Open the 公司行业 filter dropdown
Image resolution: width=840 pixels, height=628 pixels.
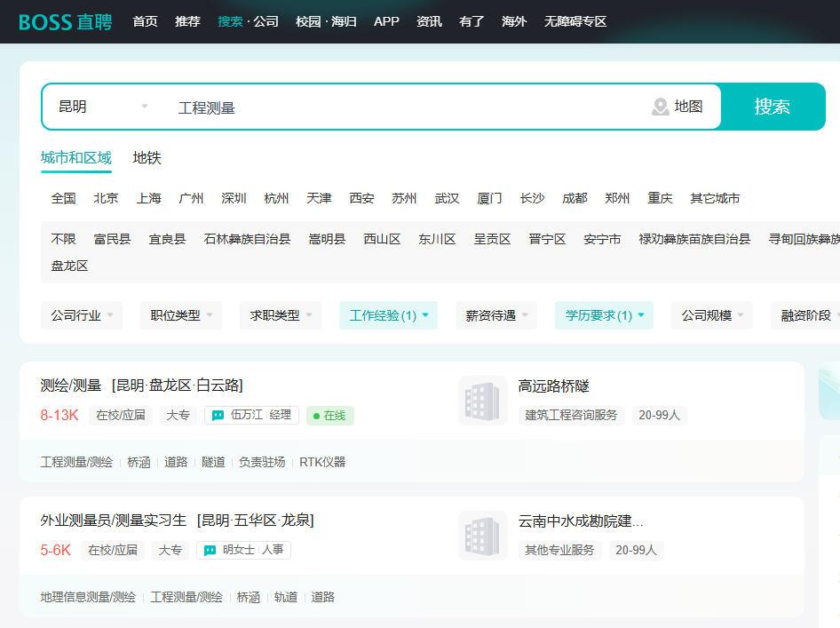(81, 315)
